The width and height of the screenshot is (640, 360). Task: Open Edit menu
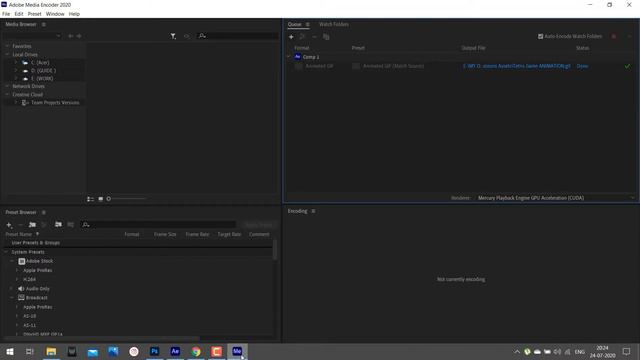point(19,14)
